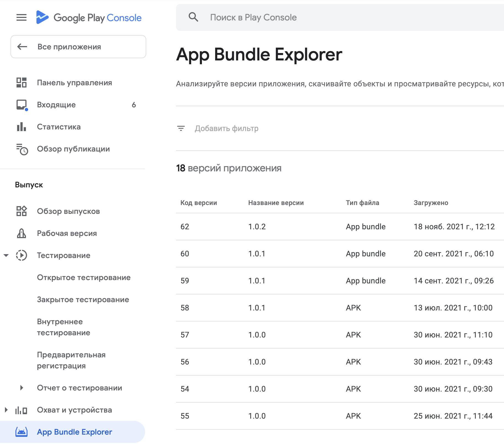Click date 30 июн. 2021 г., 09:30
Image resolution: width=504 pixels, height=444 pixels.
pos(453,389)
